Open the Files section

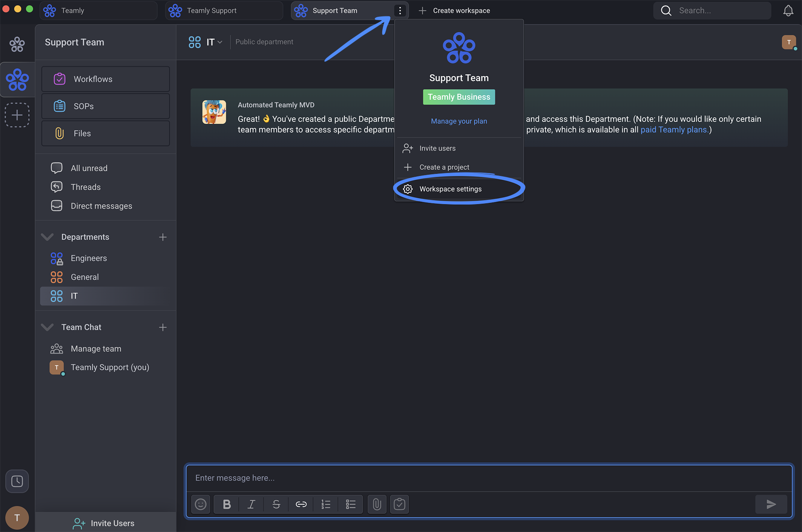coord(105,133)
